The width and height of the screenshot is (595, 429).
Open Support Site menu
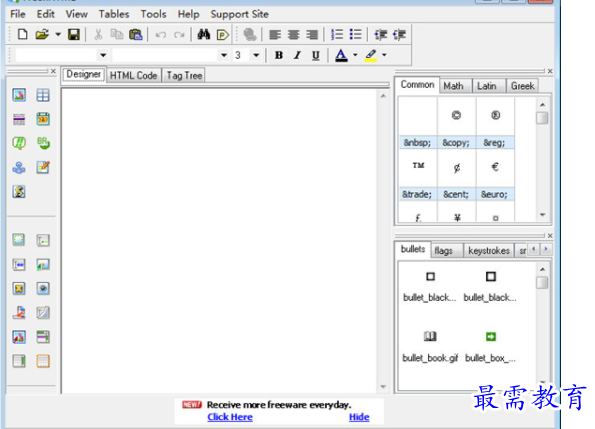[239, 14]
